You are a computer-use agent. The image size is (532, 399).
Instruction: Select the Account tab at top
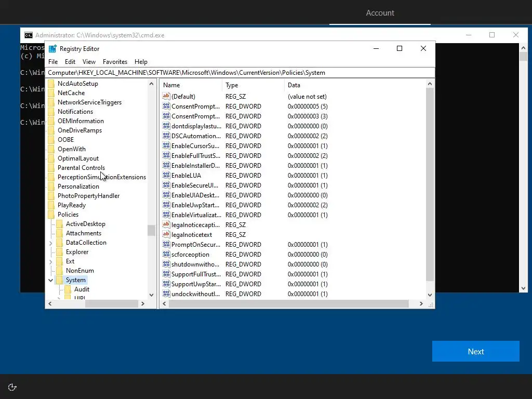[x=380, y=13]
